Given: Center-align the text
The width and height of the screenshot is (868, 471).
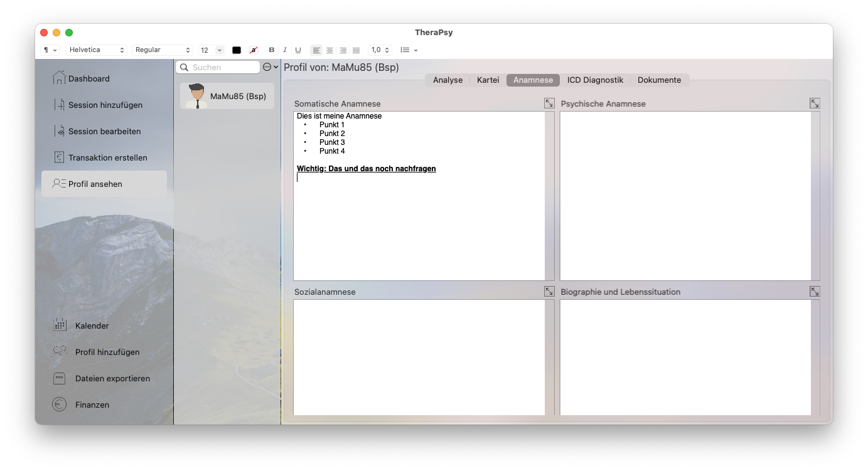Looking at the screenshot, I should pos(330,50).
